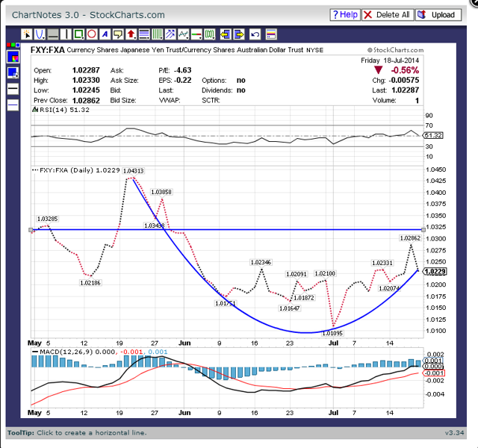478x448 pixels.
Task: Select the text annotation tool
Action: click(x=105, y=34)
